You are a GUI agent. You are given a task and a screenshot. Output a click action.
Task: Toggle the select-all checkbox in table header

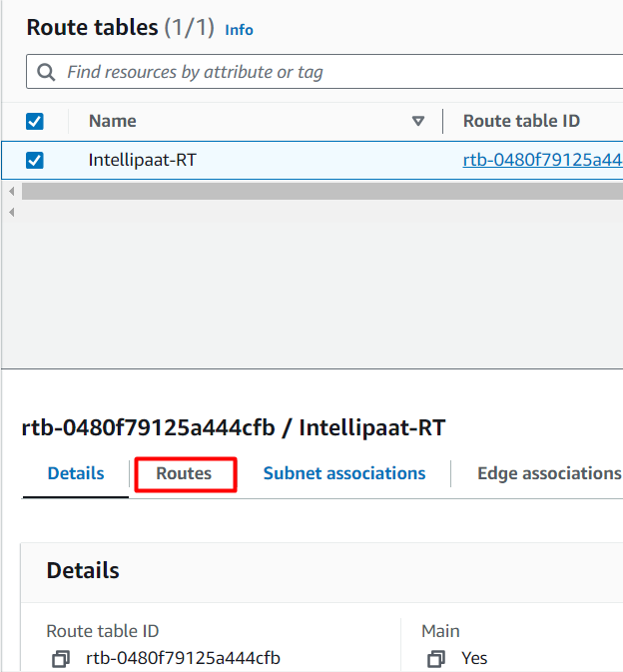click(x=35, y=122)
